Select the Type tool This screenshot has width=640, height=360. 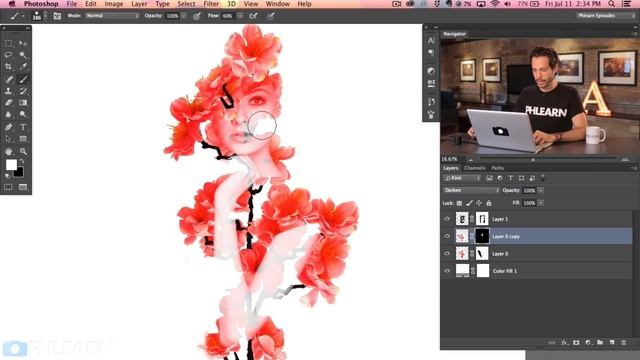[23, 127]
